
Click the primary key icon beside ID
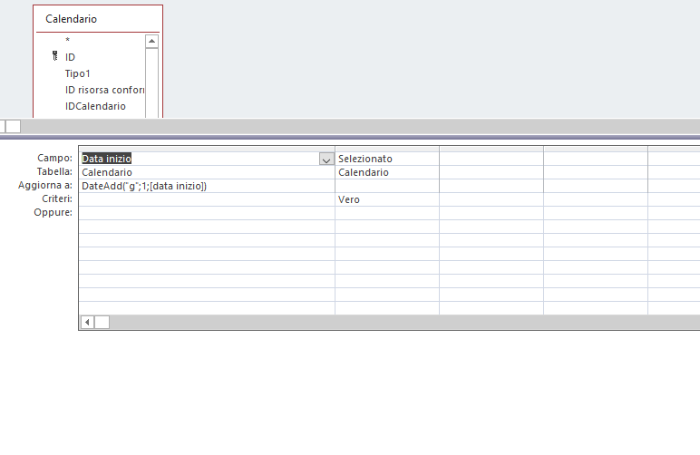54,58
